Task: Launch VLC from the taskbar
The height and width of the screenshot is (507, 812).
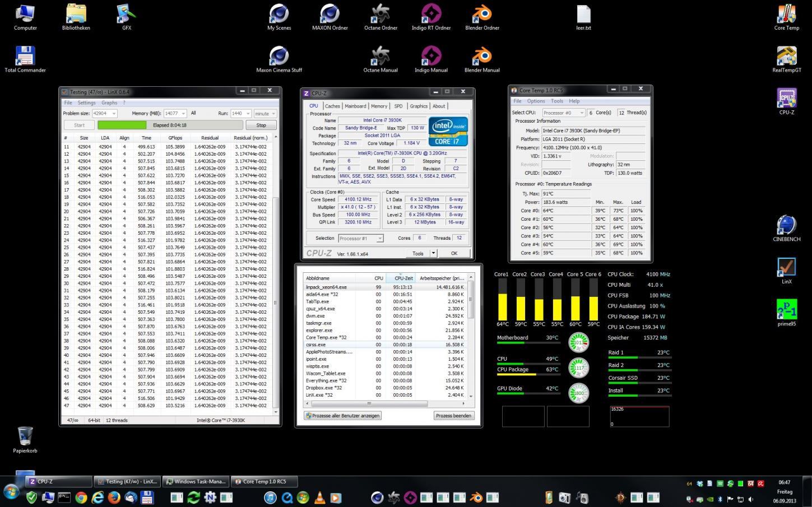Action: coord(319,497)
